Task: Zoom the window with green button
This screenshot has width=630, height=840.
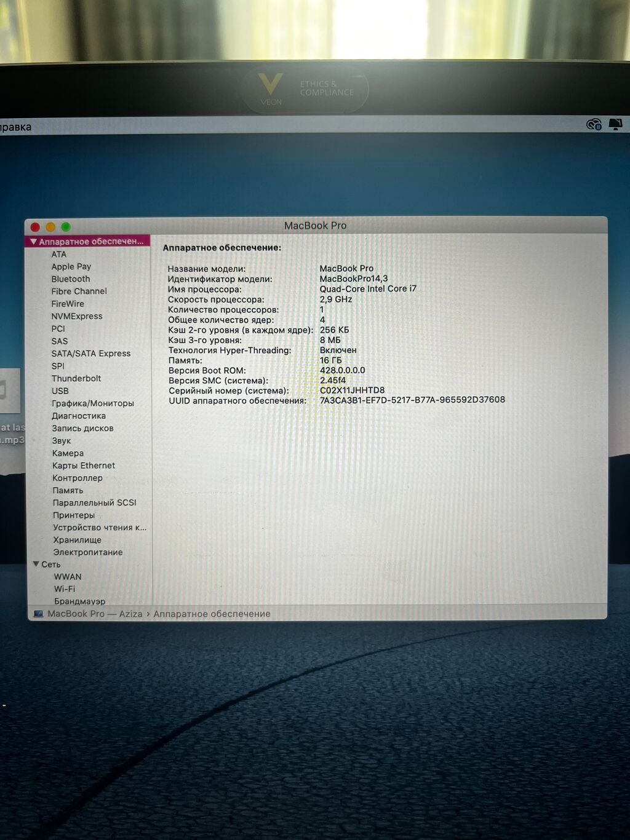Action: (x=66, y=227)
